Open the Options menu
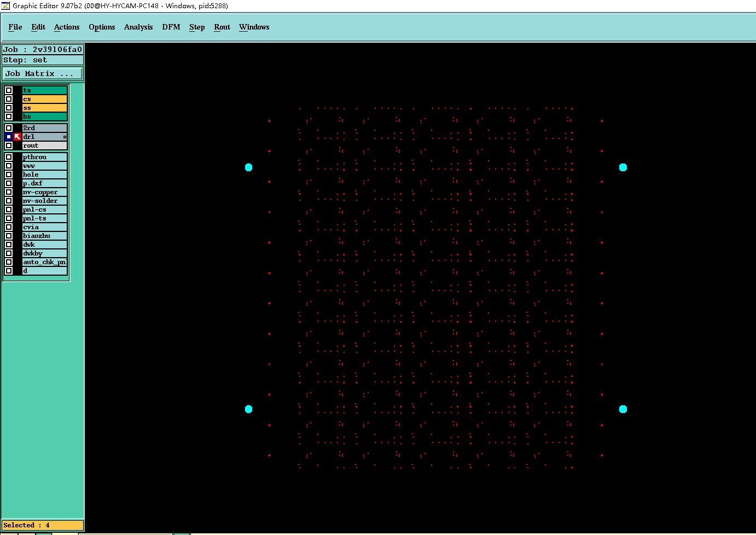 (102, 27)
